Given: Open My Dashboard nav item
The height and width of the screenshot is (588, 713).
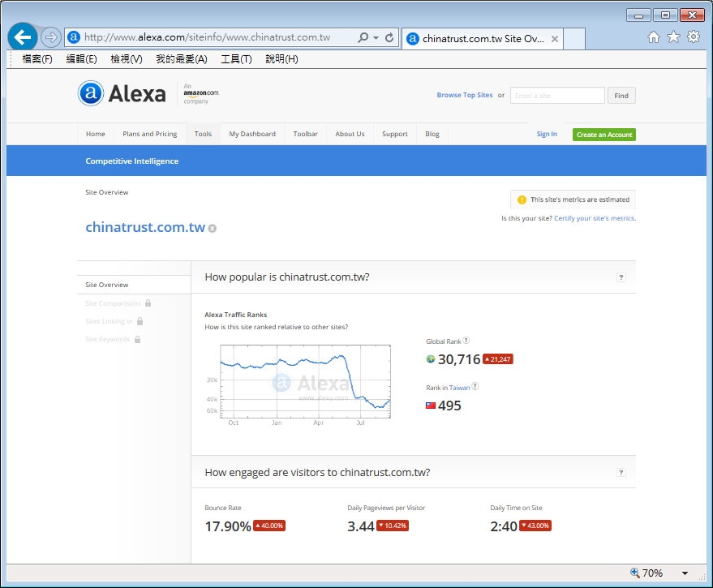Looking at the screenshot, I should click(252, 134).
